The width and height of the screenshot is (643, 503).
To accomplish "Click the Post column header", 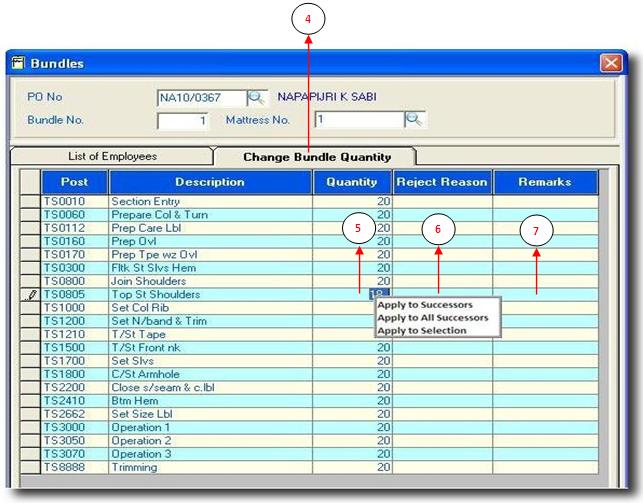I will 74,182.
